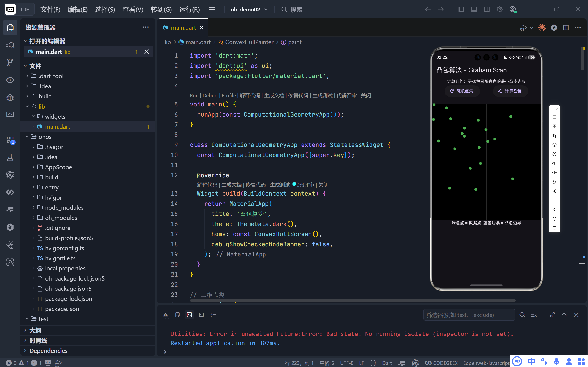Open the 运行(R) menu

[189, 9]
